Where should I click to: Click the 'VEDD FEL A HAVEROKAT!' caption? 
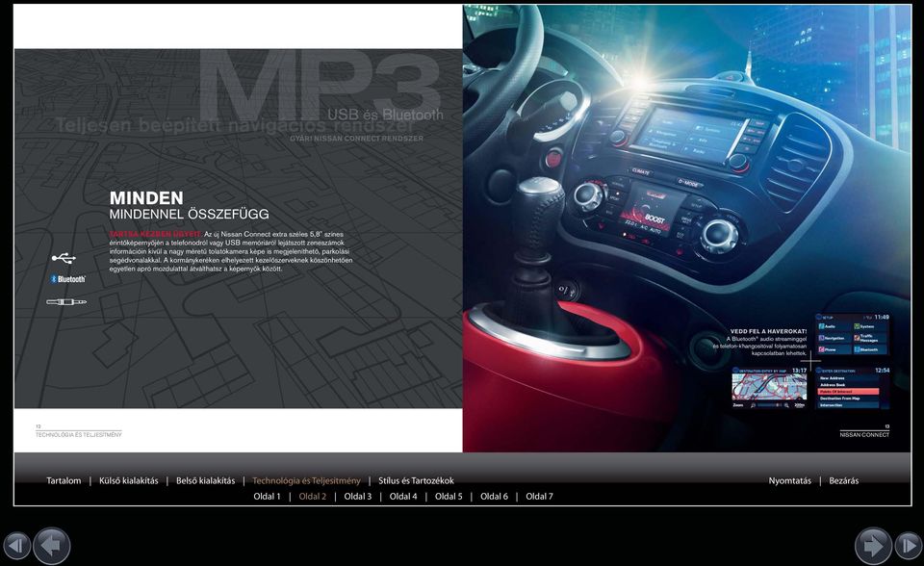point(768,331)
